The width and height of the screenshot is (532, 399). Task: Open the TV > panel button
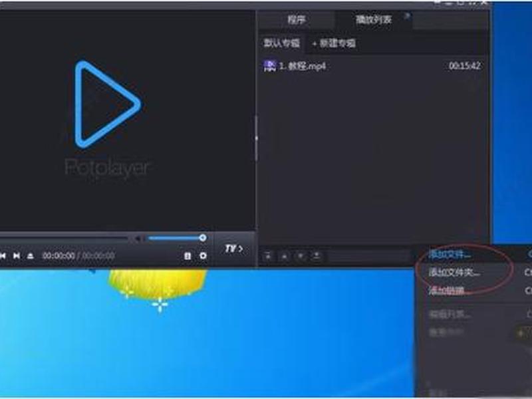(x=234, y=249)
